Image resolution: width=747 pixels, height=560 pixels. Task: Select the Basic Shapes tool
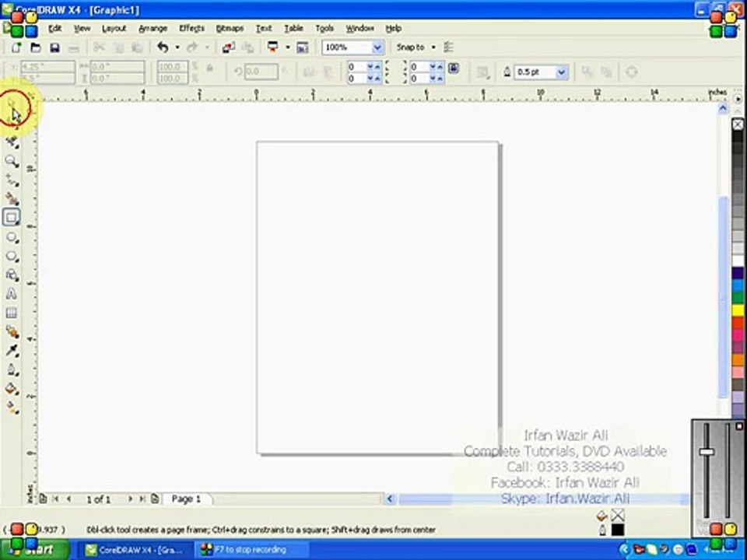point(12,275)
